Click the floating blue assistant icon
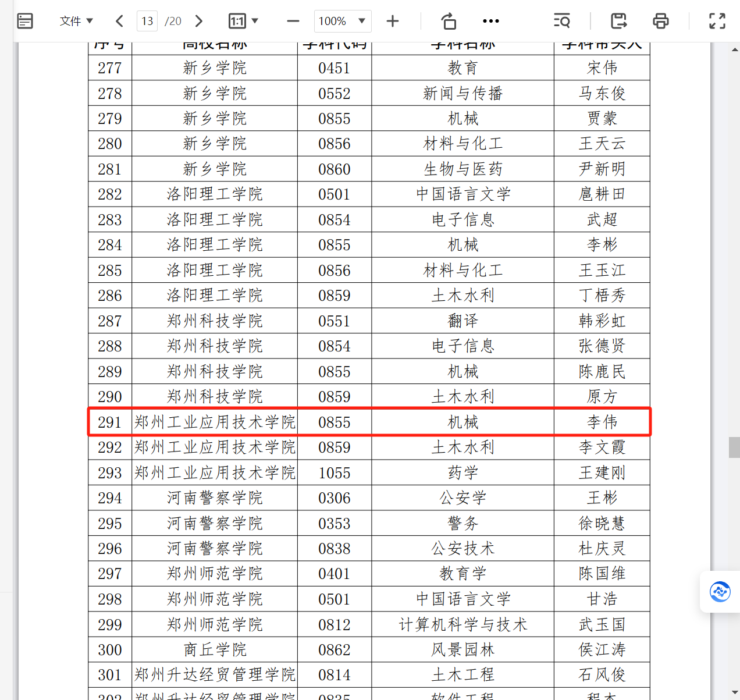 click(x=720, y=592)
